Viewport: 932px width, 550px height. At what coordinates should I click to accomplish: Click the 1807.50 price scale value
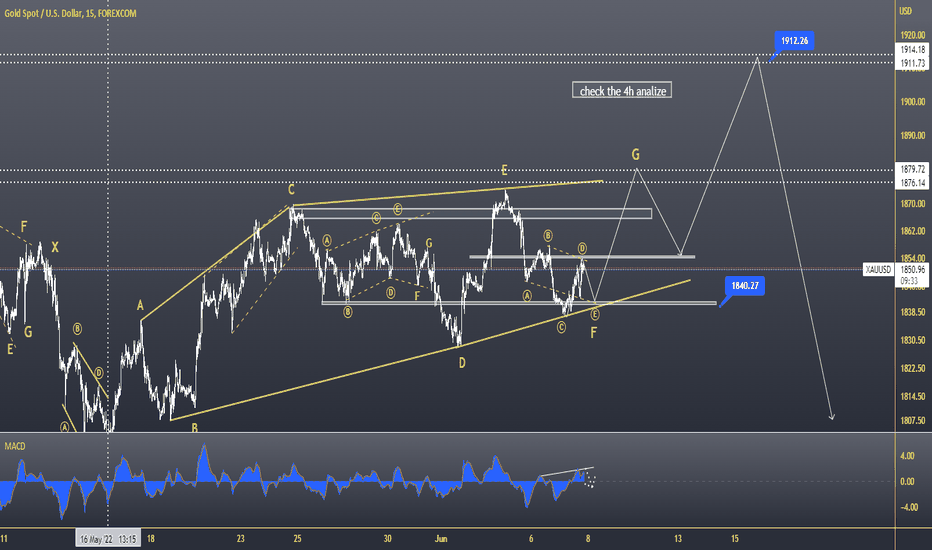pos(913,420)
